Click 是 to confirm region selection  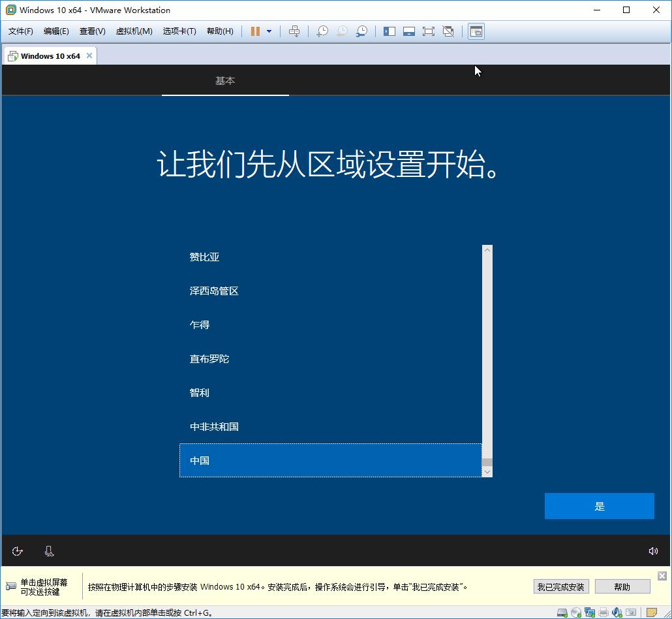tap(599, 505)
